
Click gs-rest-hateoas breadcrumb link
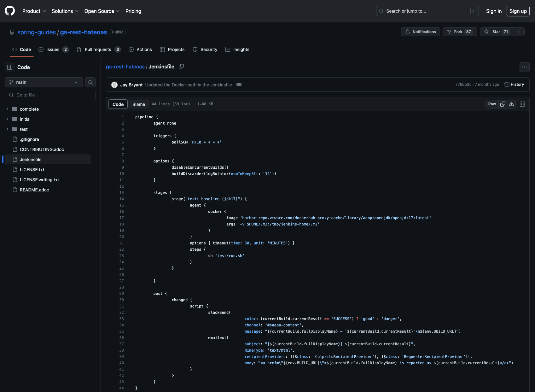pyautogui.click(x=125, y=67)
